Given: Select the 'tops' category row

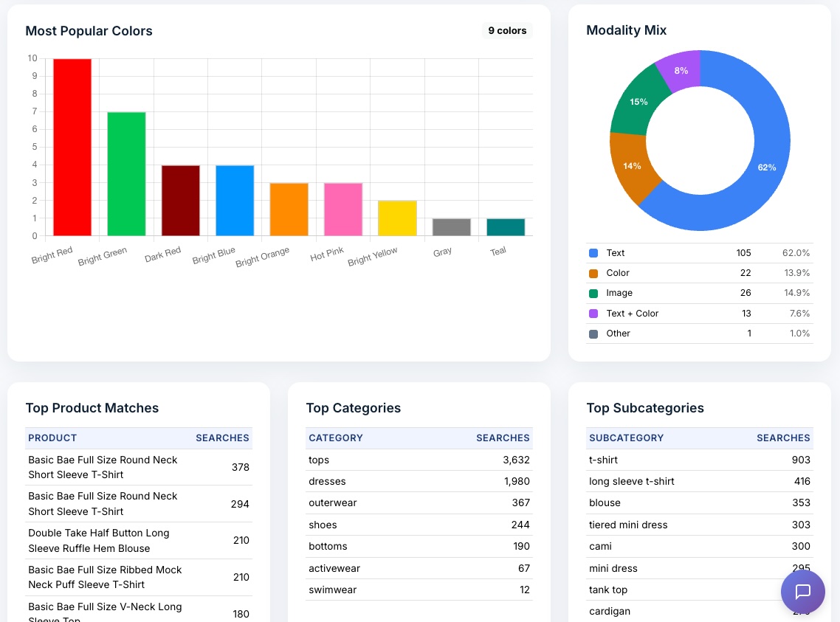Looking at the screenshot, I should pos(419,460).
